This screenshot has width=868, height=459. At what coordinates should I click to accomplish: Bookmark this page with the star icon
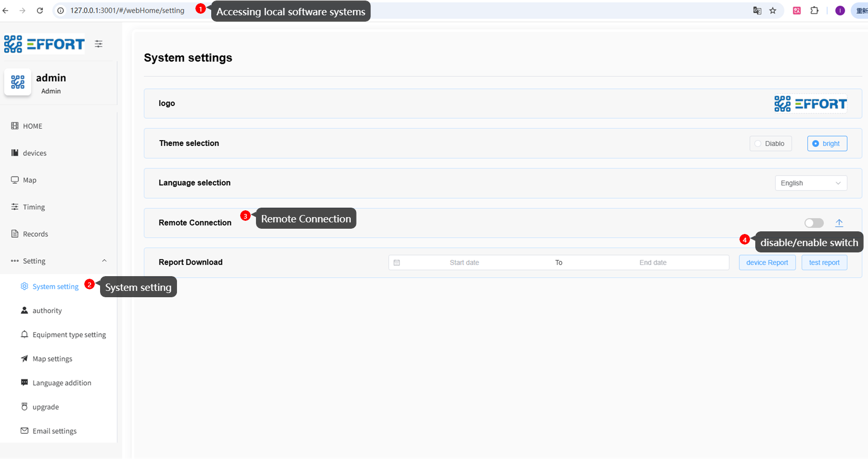(773, 11)
